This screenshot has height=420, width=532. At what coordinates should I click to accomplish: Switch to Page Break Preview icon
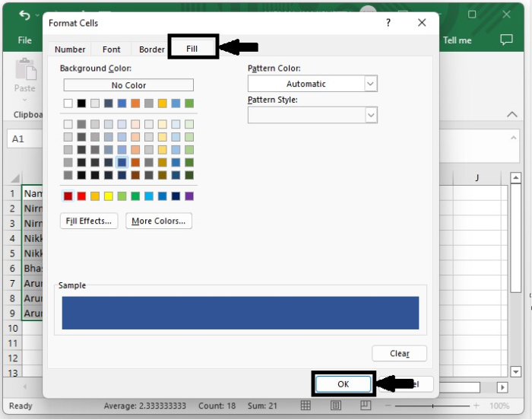(366, 405)
